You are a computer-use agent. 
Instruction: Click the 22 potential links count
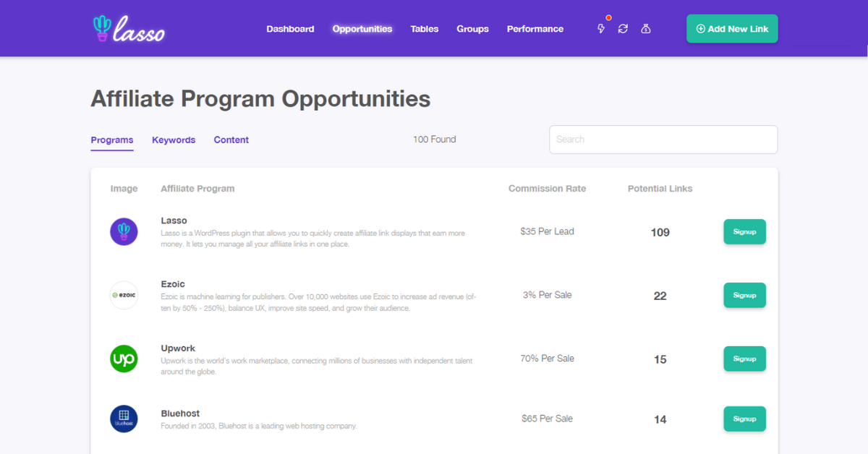tap(660, 296)
